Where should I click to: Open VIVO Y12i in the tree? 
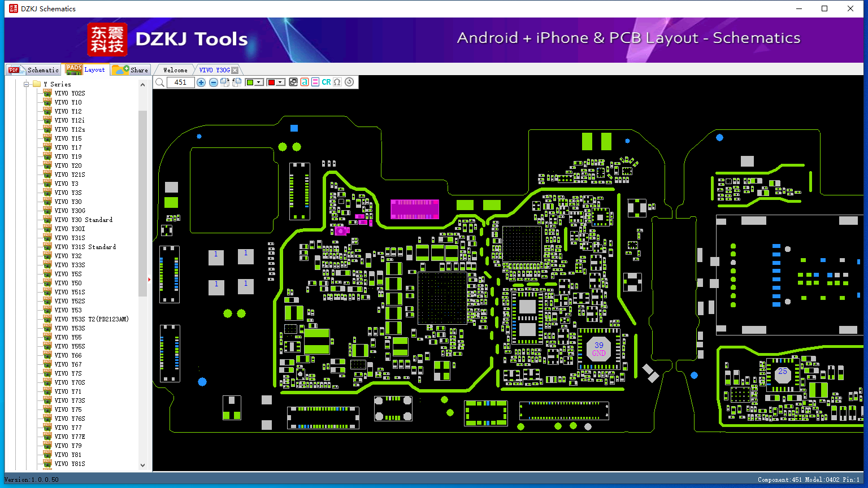(x=70, y=120)
